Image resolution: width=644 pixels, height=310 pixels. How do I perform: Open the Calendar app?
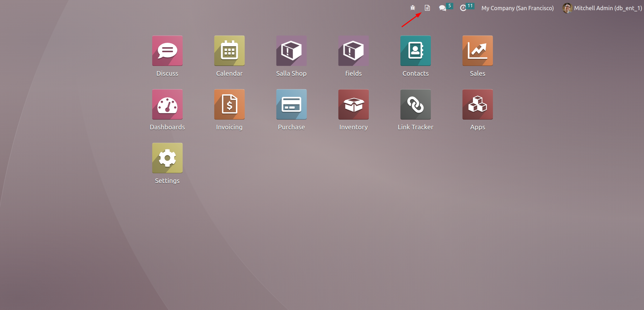click(x=229, y=51)
